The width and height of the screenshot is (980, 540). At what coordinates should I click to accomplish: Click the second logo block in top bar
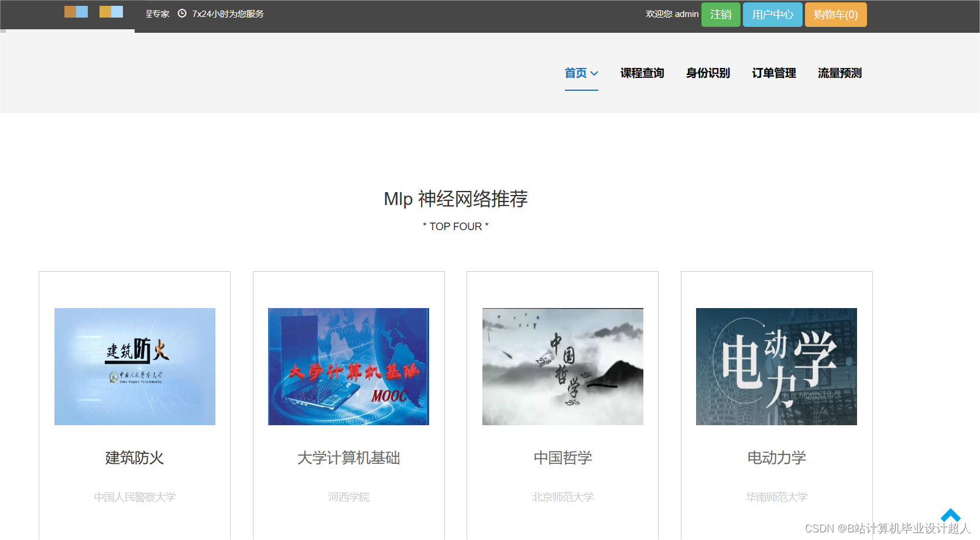tap(111, 11)
